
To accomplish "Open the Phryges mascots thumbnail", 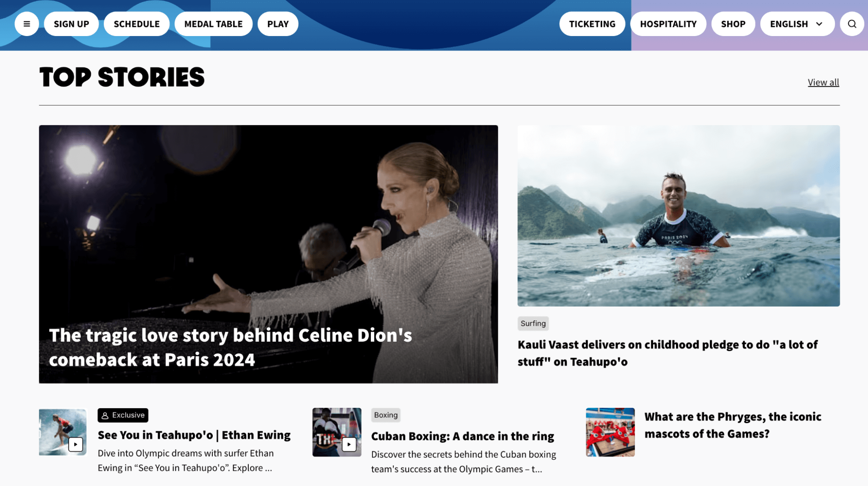I will coord(610,432).
